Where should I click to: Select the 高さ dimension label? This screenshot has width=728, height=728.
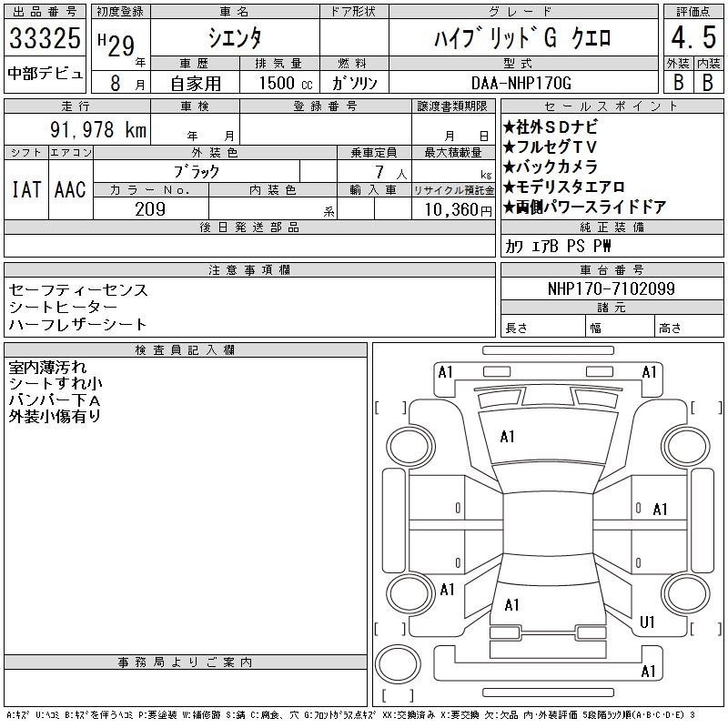(x=670, y=329)
